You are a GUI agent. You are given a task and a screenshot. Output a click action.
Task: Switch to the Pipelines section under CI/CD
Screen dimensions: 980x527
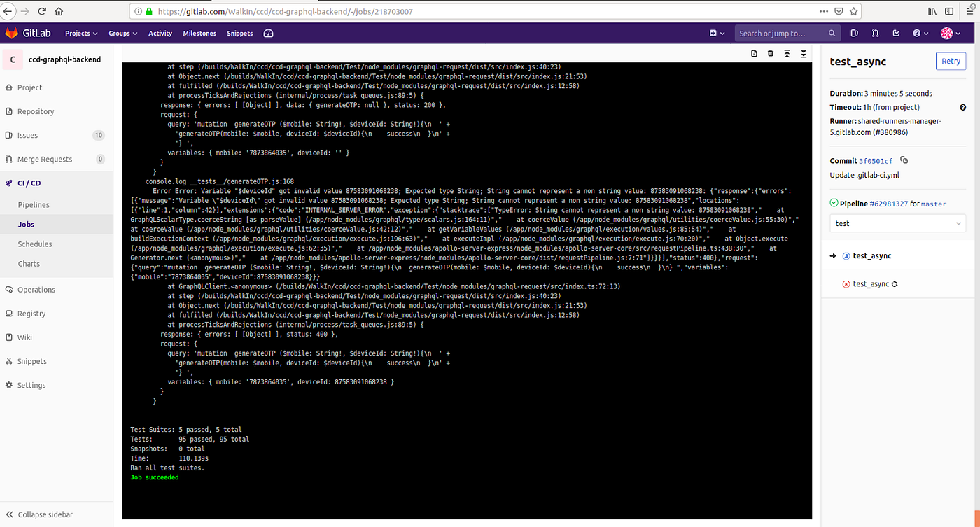click(x=32, y=204)
